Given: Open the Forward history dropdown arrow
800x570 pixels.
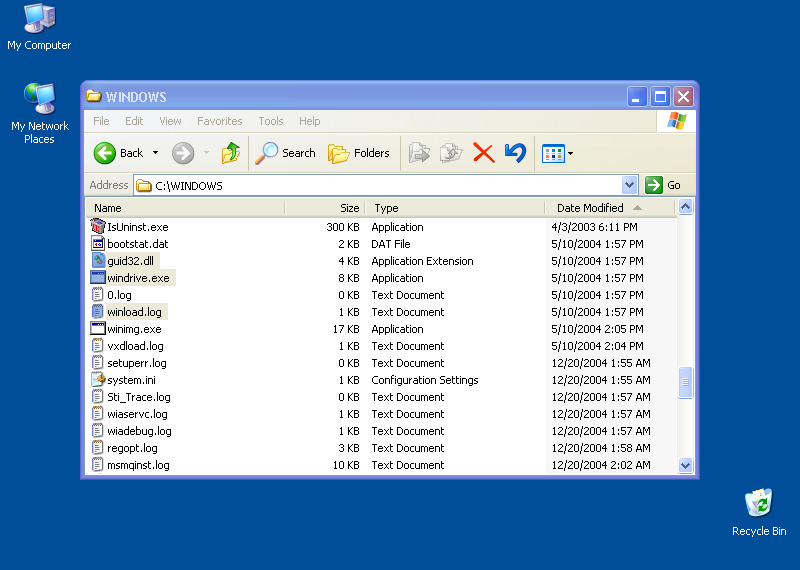Looking at the screenshot, I should point(206,153).
